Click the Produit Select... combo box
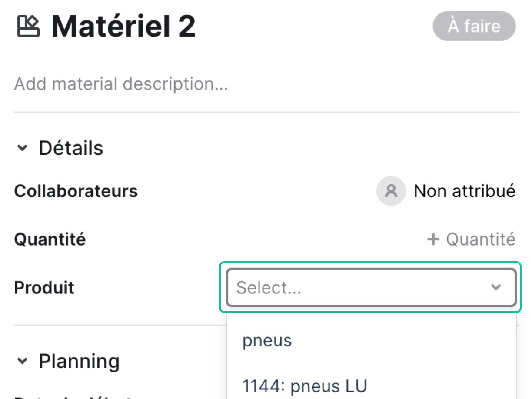The height and width of the screenshot is (399, 532). coord(371,287)
